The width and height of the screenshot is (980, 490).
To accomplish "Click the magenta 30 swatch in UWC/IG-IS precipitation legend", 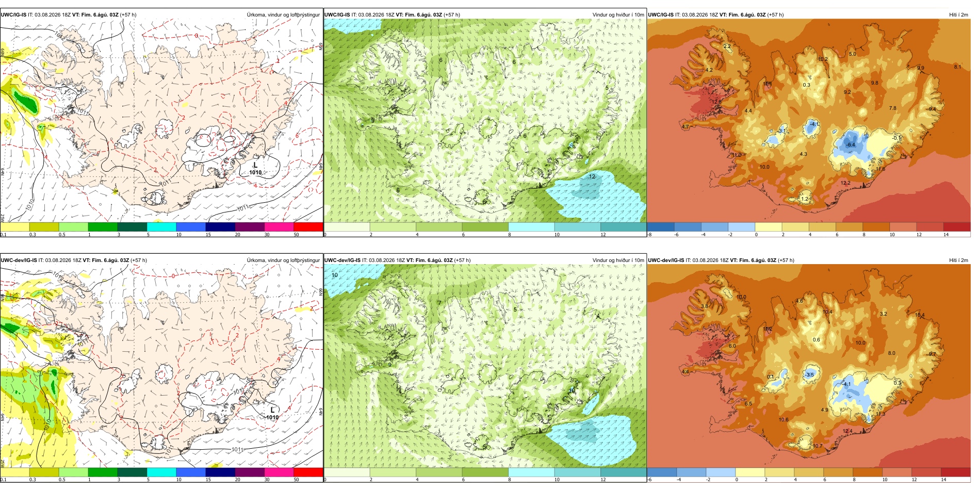I will (x=279, y=226).
